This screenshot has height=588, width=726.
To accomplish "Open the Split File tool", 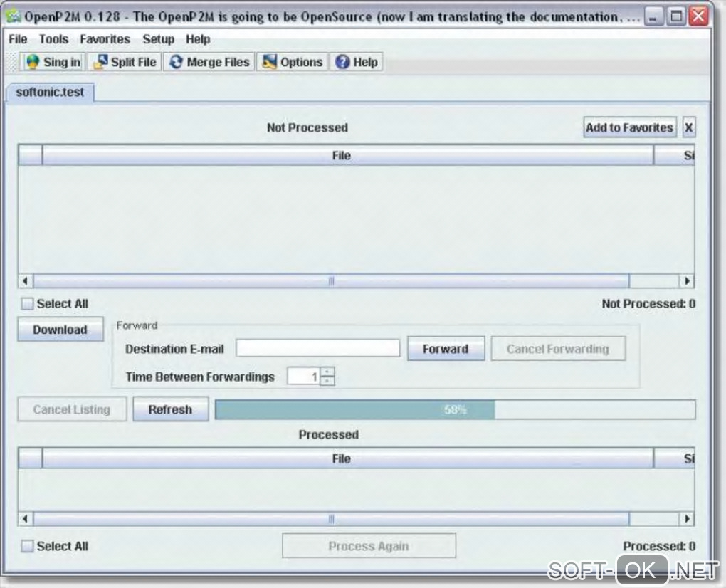I will (124, 62).
